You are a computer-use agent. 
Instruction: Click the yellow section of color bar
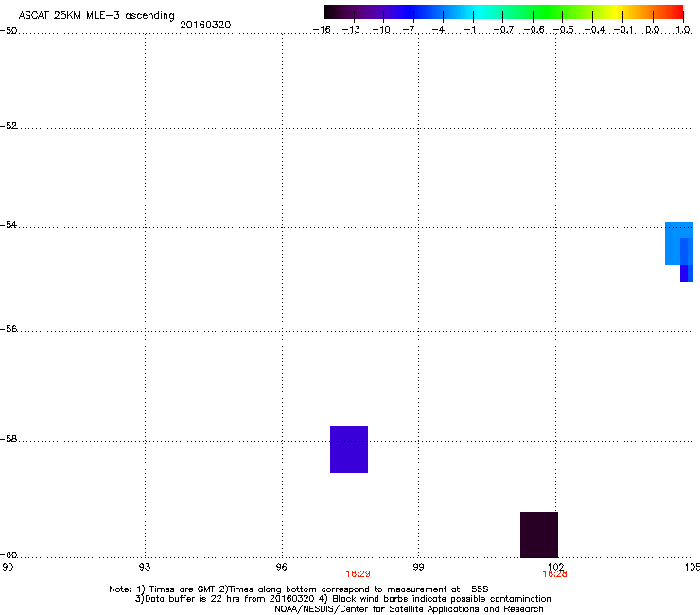tap(616, 12)
